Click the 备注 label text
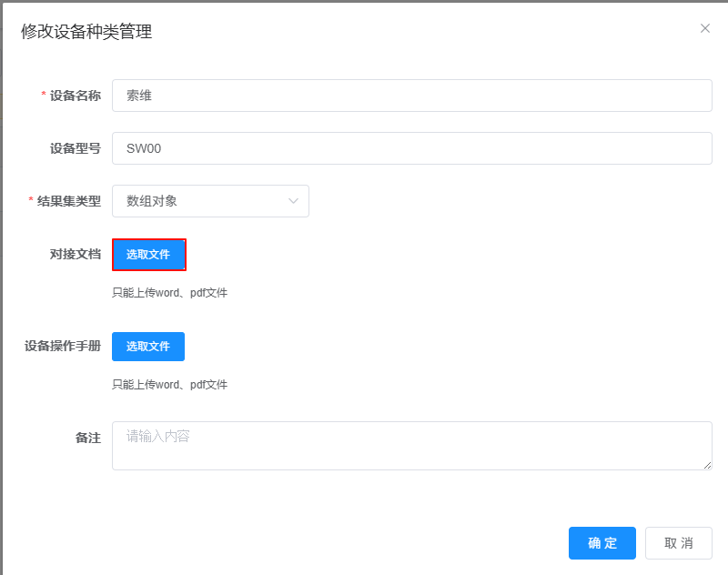This screenshot has height=575, width=728. [x=87, y=438]
